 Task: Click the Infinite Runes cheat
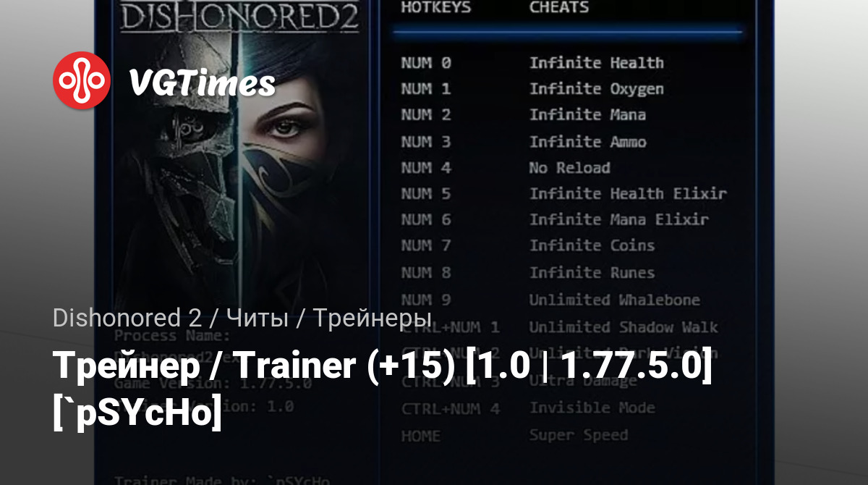592,273
